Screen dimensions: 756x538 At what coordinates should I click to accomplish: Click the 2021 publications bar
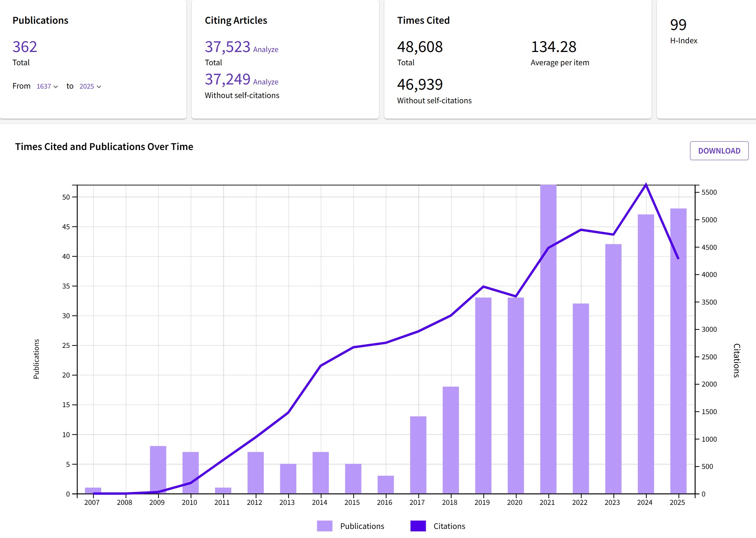pos(548,349)
